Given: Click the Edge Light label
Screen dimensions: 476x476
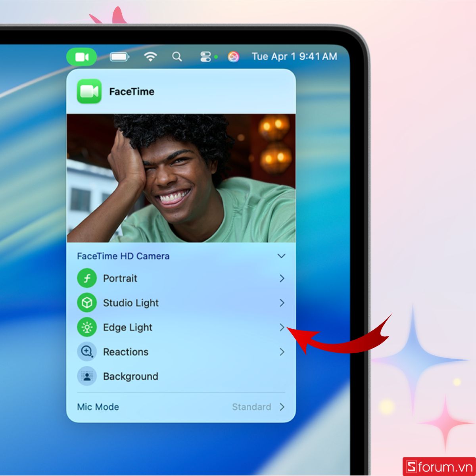Looking at the screenshot, I should [128, 328].
